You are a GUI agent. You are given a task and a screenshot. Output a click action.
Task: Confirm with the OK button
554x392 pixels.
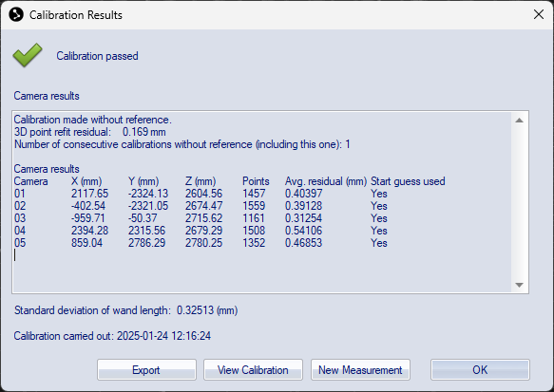[480, 370]
